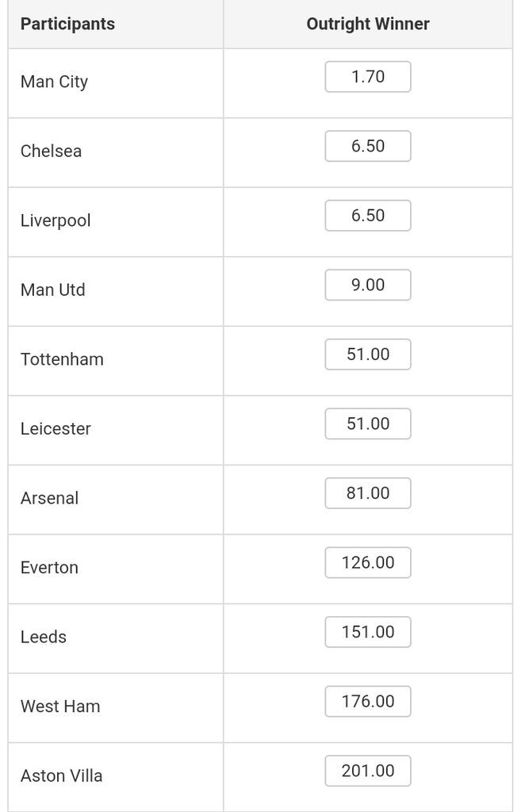Choose Aston Villa odds 201.00
Viewport: 521px width, 812px height.
(368, 771)
